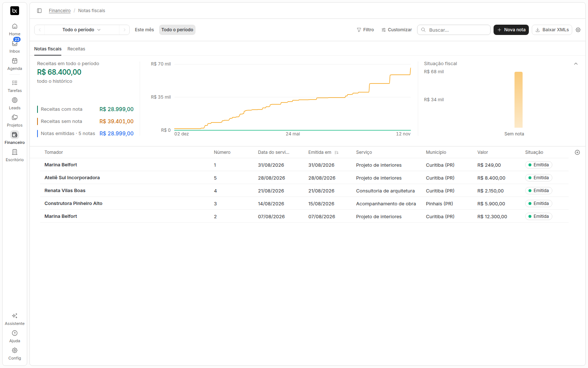Screen dimensions: 588x368
Task: Select Todo o período pill button
Action: coord(177,30)
